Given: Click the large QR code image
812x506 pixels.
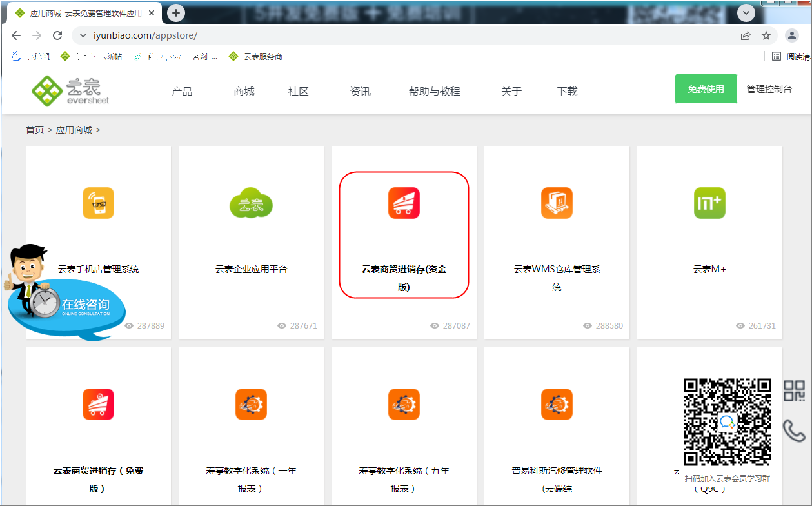Looking at the screenshot, I should pos(728,422).
